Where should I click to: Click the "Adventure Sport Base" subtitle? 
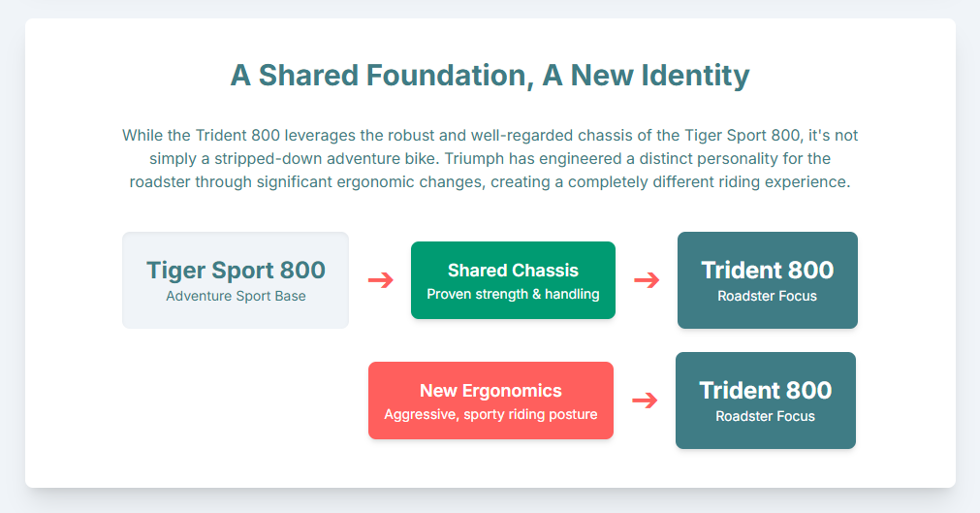point(236,296)
